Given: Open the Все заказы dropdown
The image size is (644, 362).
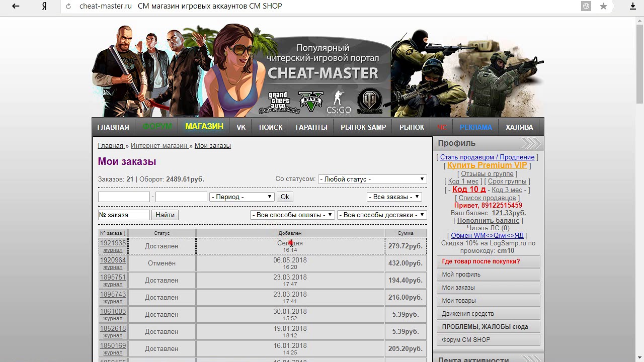Looking at the screenshot, I should (x=394, y=197).
